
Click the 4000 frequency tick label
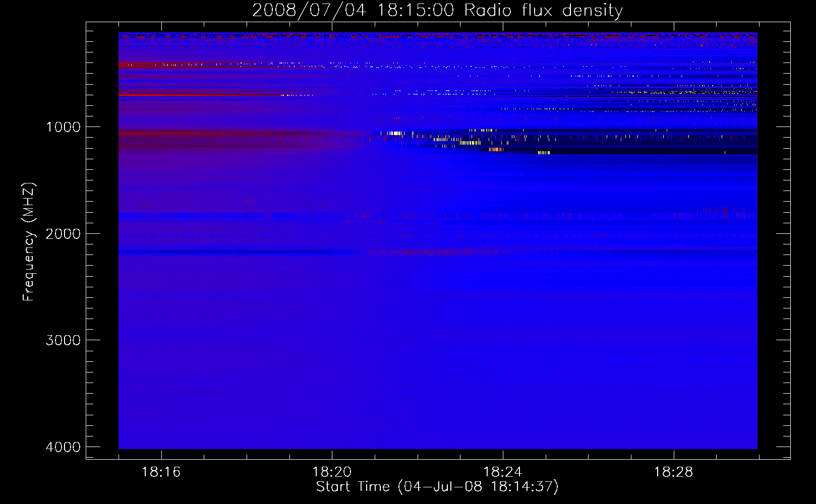pos(63,447)
